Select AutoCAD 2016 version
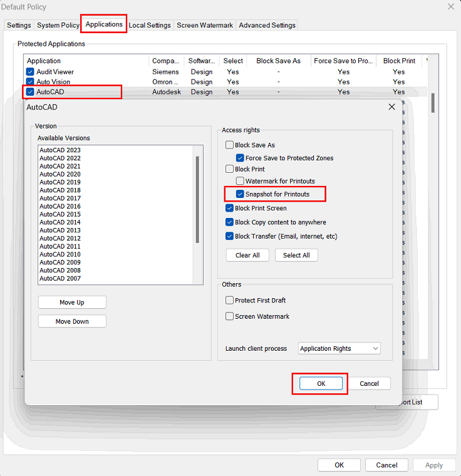 60,206
